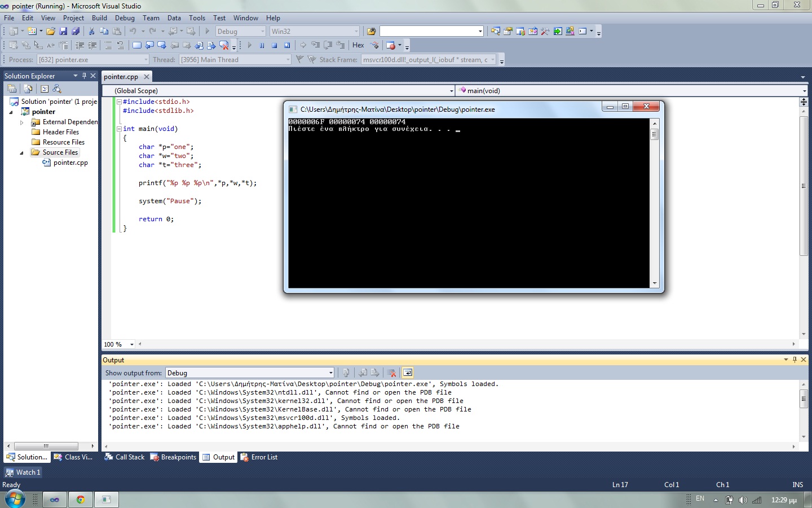Click the Decrease Indent icon
This screenshot has height=508, width=812.
(x=80, y=45)
